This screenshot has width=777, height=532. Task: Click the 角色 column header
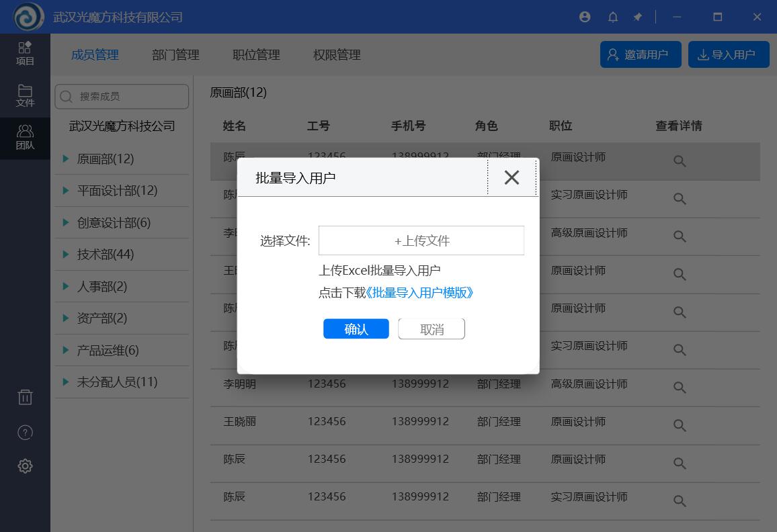[486, 126]
